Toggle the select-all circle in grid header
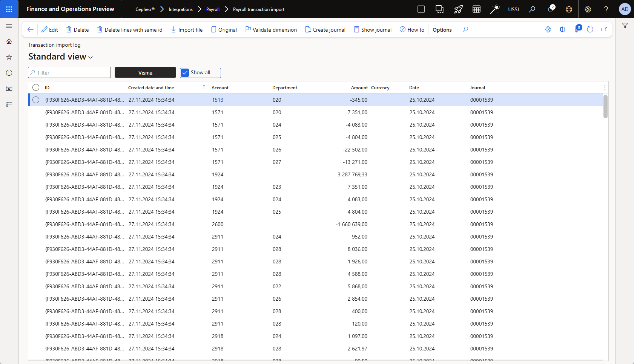The image size is (634, 364). [x=36, y=87]
